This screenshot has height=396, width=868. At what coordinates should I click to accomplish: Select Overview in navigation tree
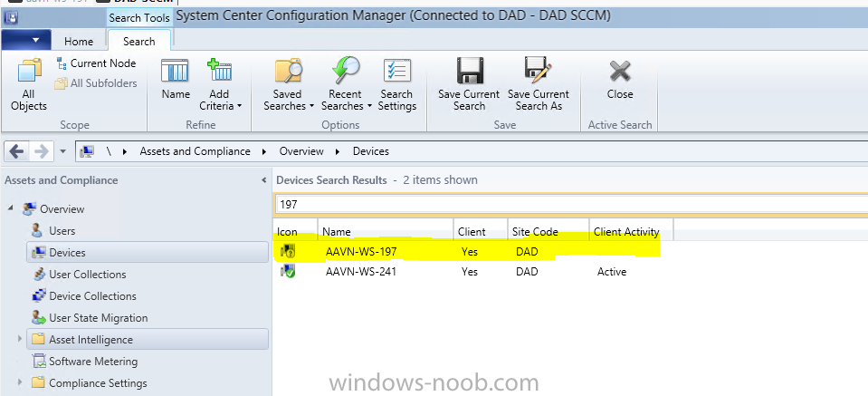62,208
